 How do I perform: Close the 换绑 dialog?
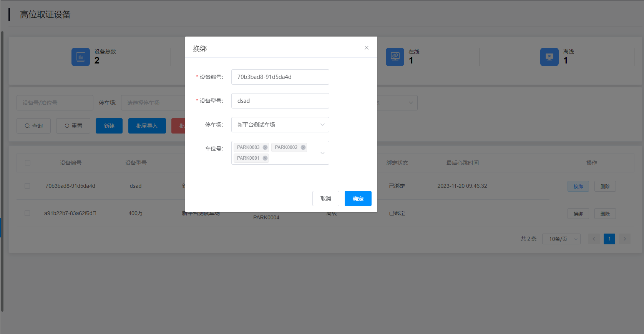pyautogui.click(x=367, y=48)
